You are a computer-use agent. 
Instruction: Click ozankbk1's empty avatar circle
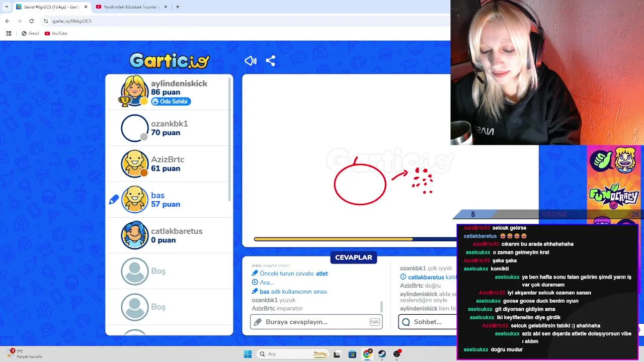tap(134, 128)
